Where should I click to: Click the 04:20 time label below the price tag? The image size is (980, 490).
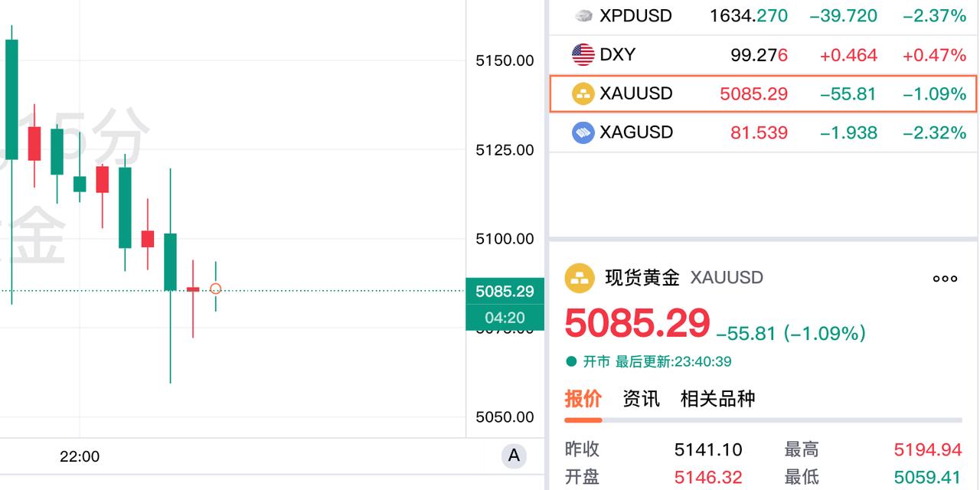(505, 315)
